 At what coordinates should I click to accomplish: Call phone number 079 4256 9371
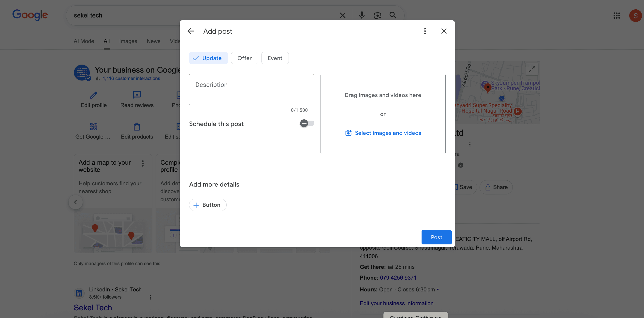398,278
